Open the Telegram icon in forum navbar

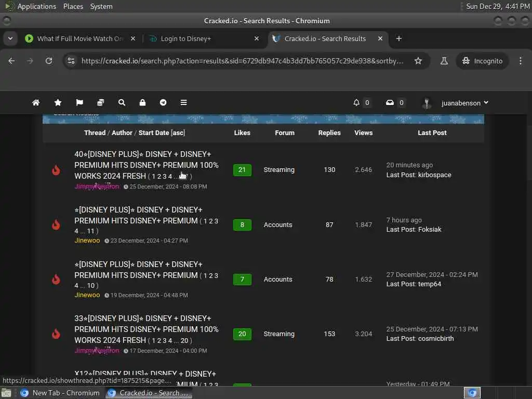tap(163, 102)
